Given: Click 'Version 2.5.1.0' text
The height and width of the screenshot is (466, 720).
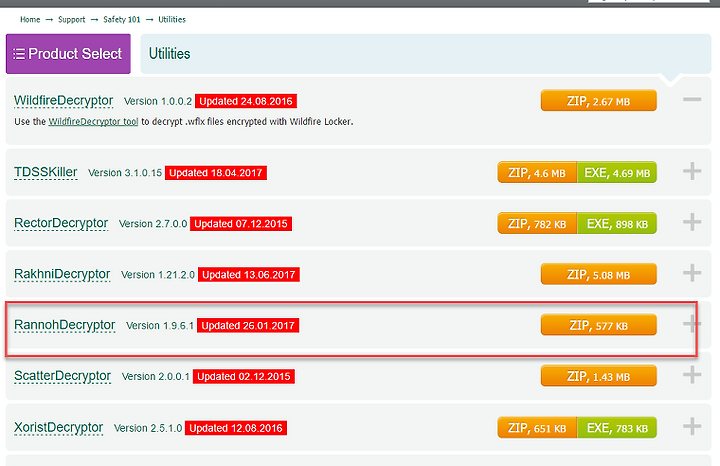Looking at the screenshot, I should [148, 428].
